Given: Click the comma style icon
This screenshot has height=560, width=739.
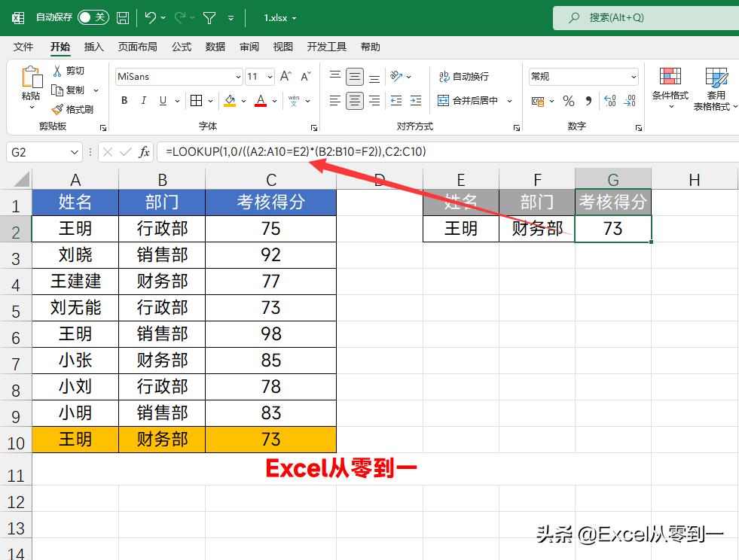Looking at the screenshot, I should pos(590,100).
